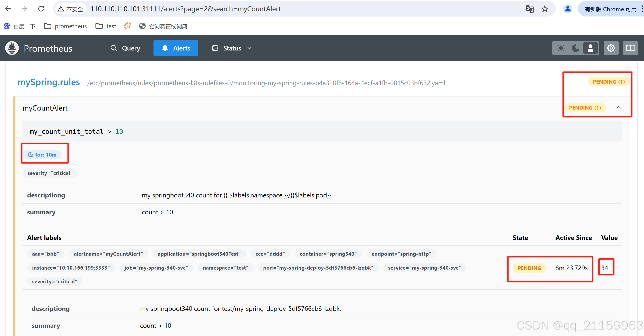Click the endpoint="spring-http" label
Viewport: 644px width, 336px height.
click(401, 254)
